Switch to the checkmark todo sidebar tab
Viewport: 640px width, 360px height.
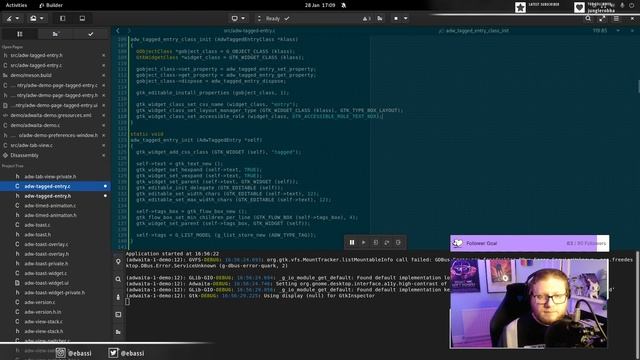click(x=91, y=34)
